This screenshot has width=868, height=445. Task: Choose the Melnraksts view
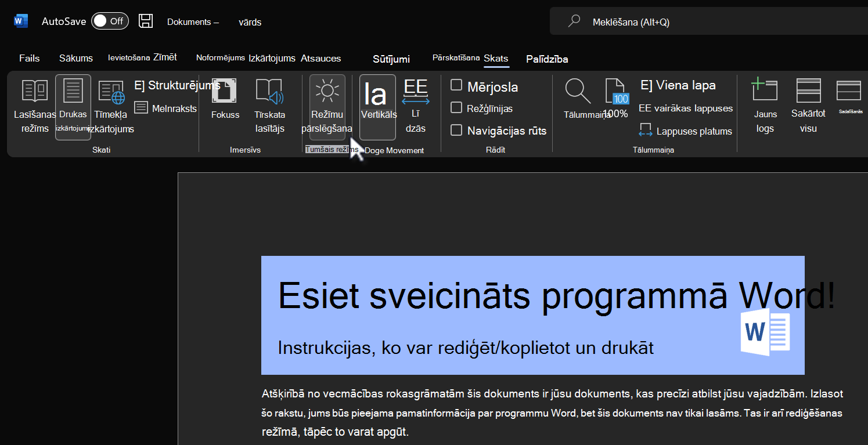tap(165, 108)
